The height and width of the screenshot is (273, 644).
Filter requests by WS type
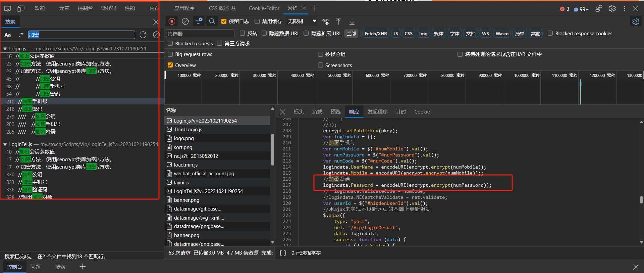click(x=485, y=34)
